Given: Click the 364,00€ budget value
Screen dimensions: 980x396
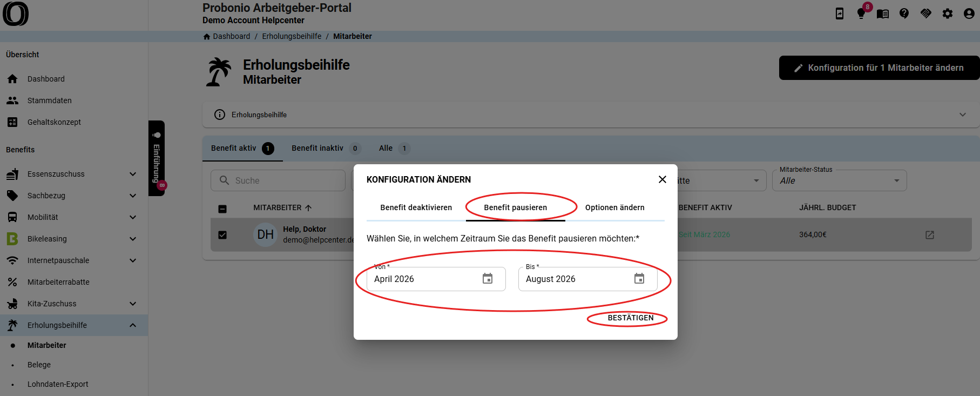Looking at the screenshot, I should [813, 234].
